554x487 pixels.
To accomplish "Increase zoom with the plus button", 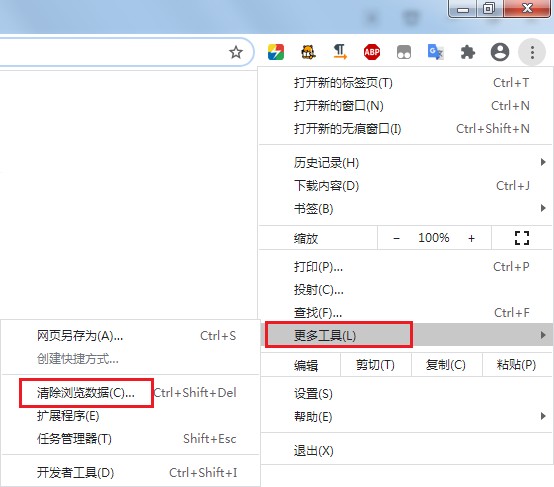I will pyautogui.click(x=471, y=239).
